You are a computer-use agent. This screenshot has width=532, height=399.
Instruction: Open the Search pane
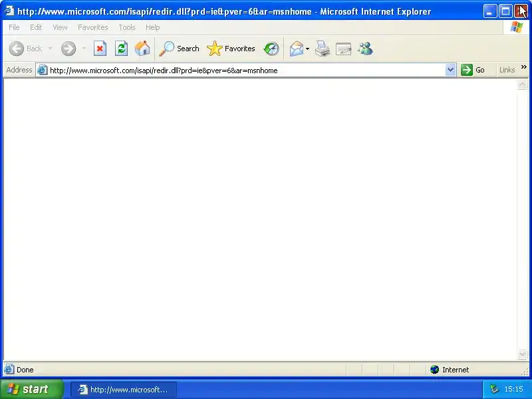point(179,49)
